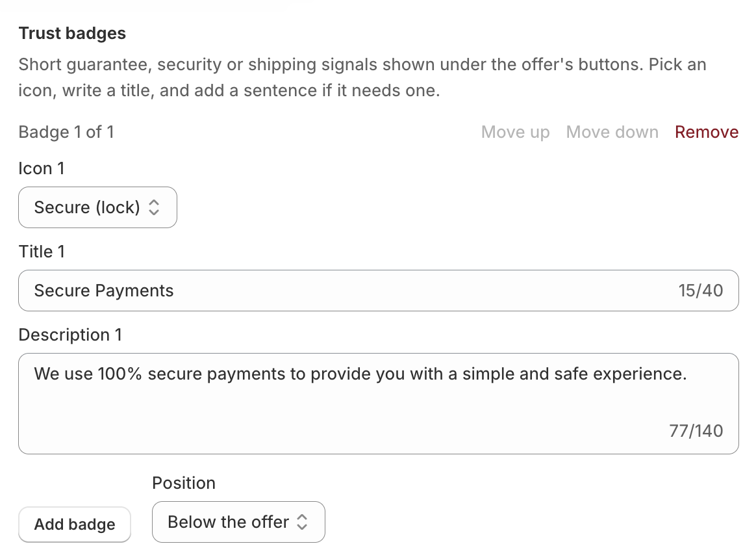The image size is (756, 559).
Task: Click the 15/40 character counter
Action: [x=701, y=291]
